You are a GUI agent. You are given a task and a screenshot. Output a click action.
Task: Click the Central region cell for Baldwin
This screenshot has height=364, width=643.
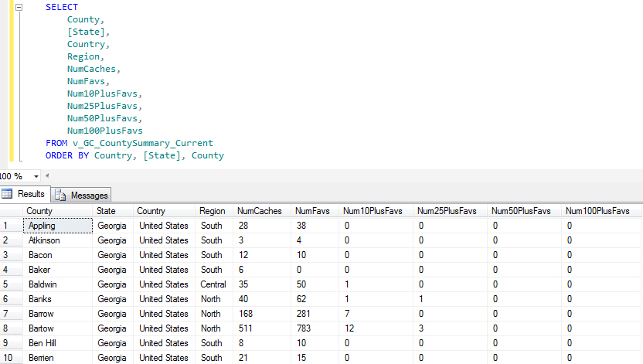(x=214, y=284)
